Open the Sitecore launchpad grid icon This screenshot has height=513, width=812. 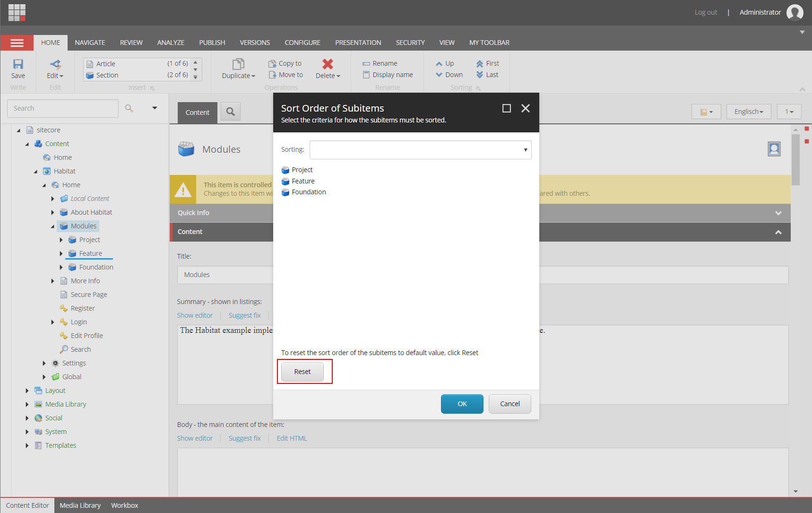click(x=17, y=13)
